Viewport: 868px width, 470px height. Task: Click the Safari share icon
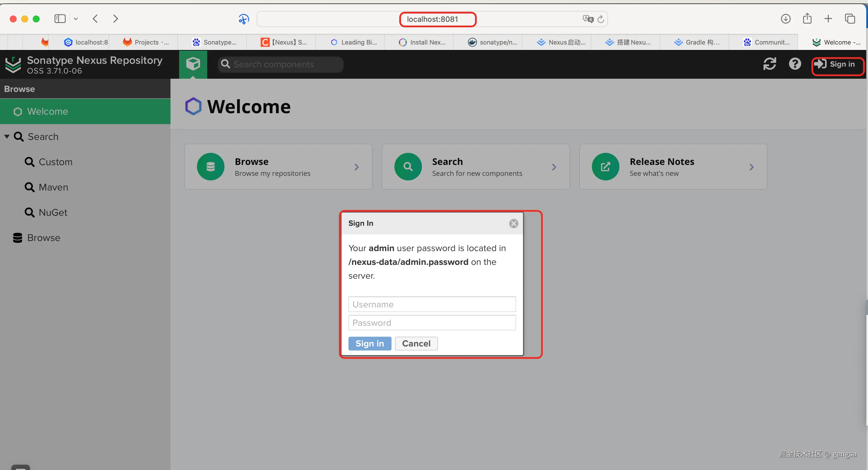(807, 19)
